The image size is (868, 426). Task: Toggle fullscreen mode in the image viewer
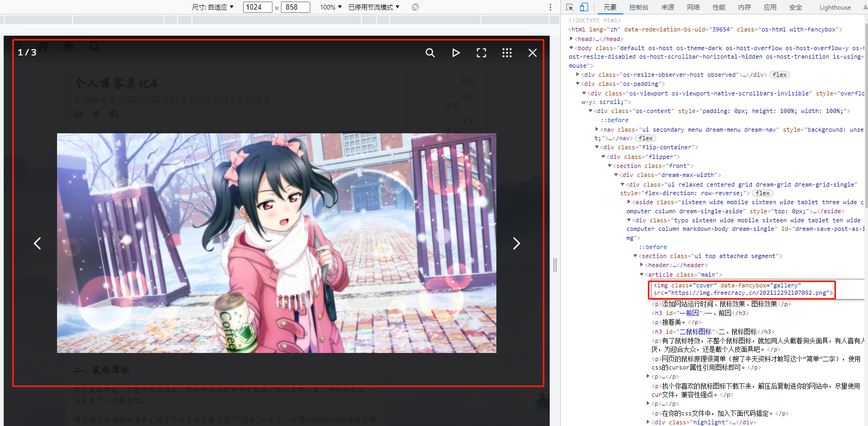click(481, 53)
